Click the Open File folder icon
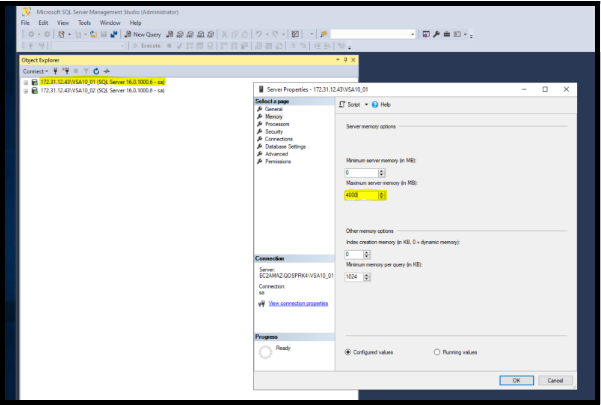The width and height of the screenshot is (601, 405). point(93,34)
